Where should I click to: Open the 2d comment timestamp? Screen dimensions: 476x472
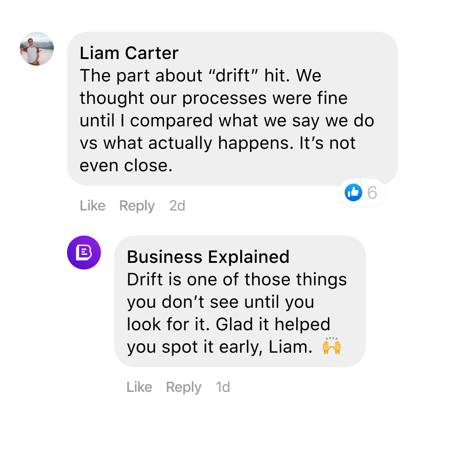[177, 206]
